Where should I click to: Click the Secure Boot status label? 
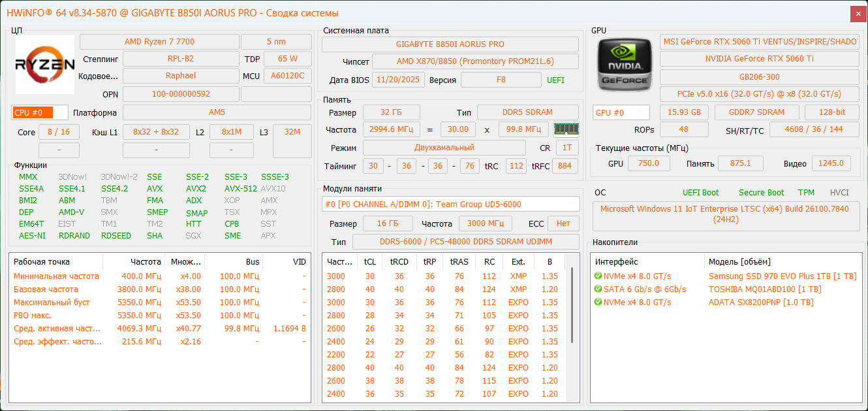(761, 193)
